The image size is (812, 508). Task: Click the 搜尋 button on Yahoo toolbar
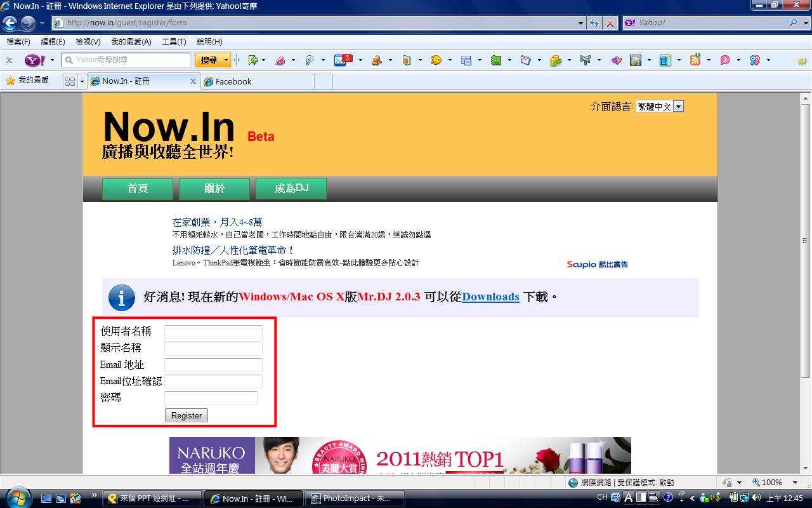tap(209, 60)
